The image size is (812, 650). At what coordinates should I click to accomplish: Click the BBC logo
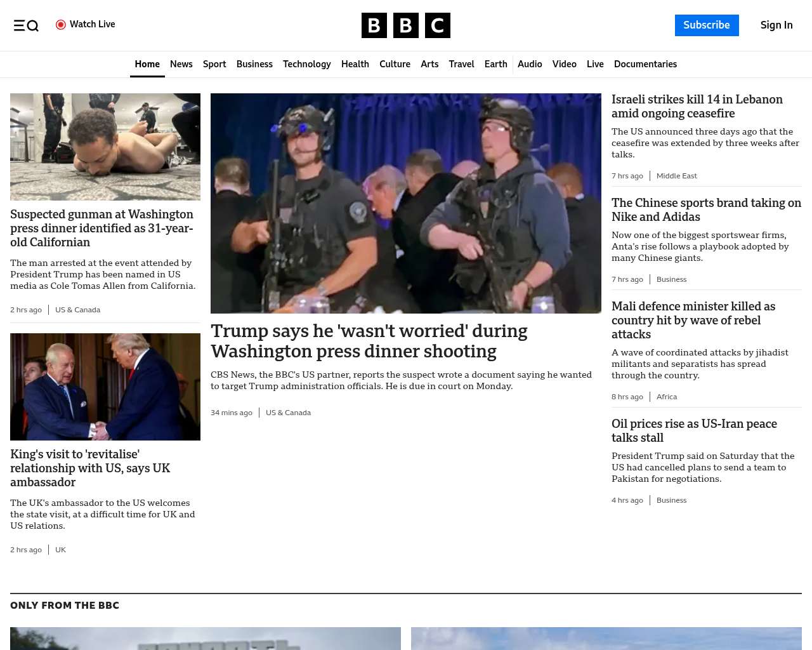(405, 25)
